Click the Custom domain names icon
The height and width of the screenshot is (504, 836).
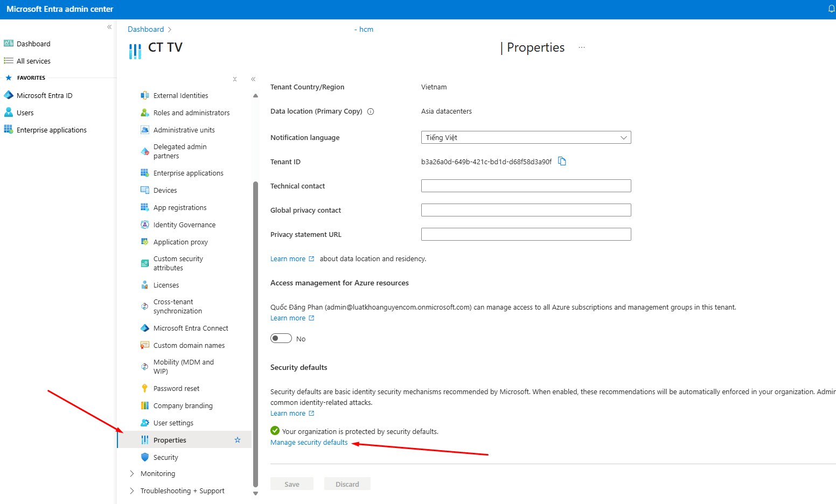(145, 345)
